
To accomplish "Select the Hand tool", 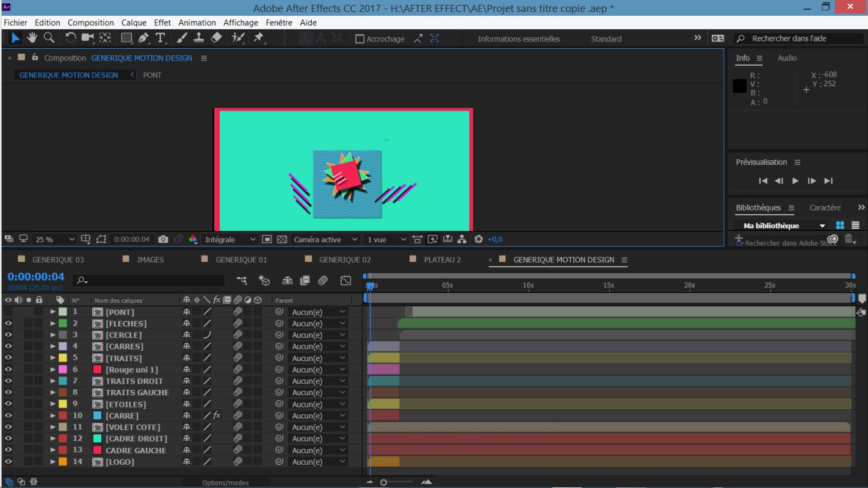I will [32, 38].
